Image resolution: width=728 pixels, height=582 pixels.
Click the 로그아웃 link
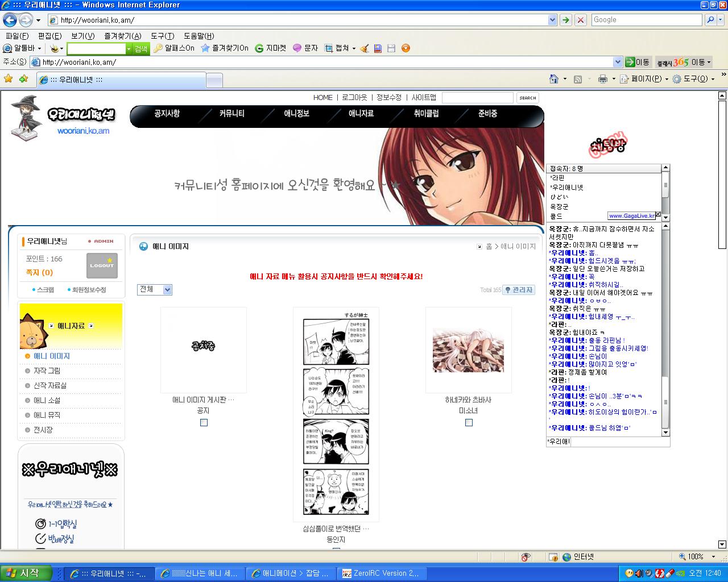(354, 98)
